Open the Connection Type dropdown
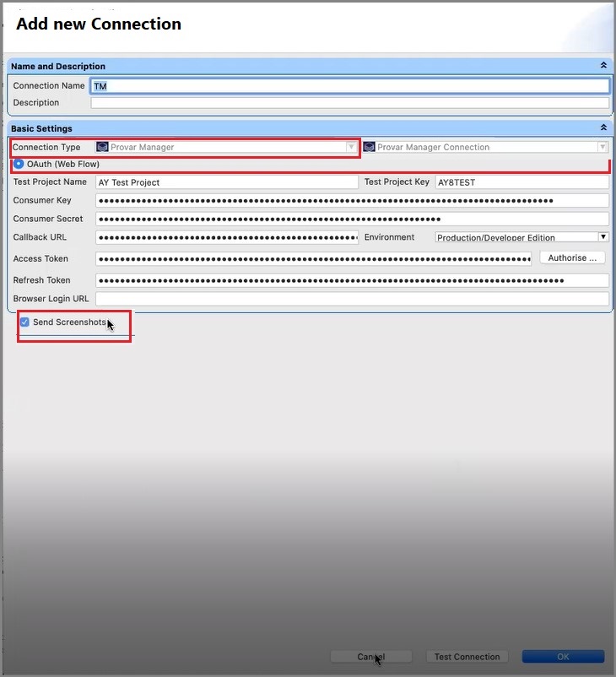 (351, 147)
